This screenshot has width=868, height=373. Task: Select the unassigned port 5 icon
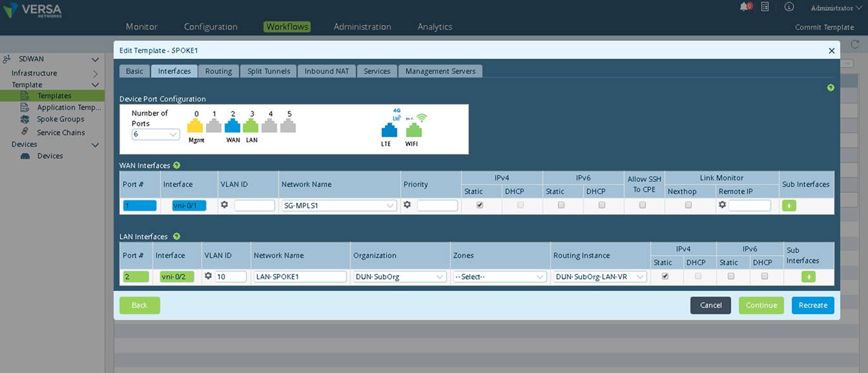point(288,125)
